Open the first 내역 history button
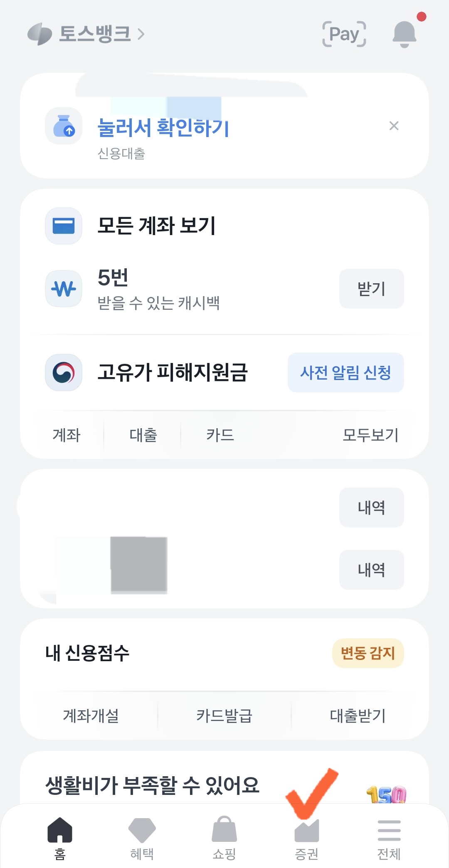This screenshot has width=449, height=868. pyautogui.click(x=372, y=508)
